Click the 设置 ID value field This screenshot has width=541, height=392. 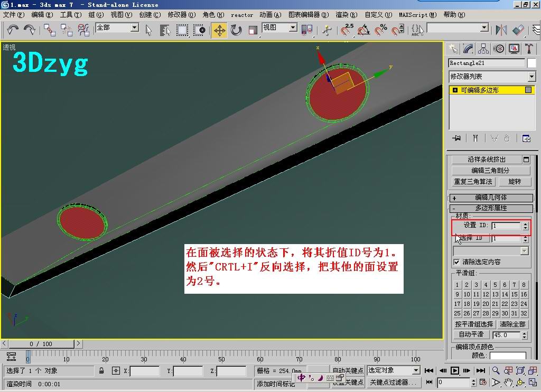click(506, 226)
